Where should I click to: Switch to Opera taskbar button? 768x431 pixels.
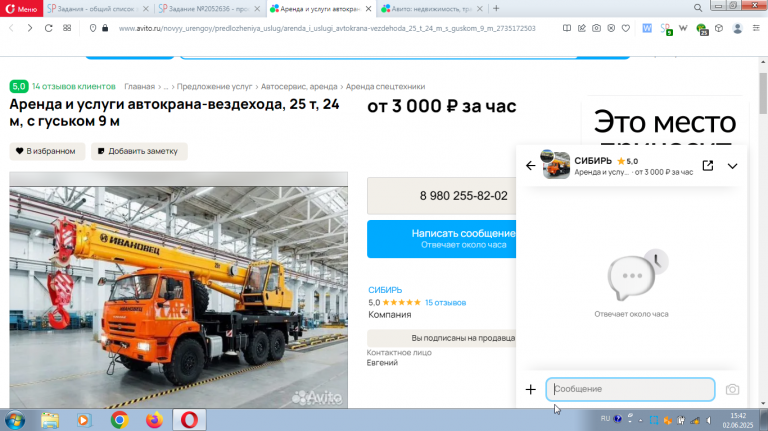(x=190, y=420)
